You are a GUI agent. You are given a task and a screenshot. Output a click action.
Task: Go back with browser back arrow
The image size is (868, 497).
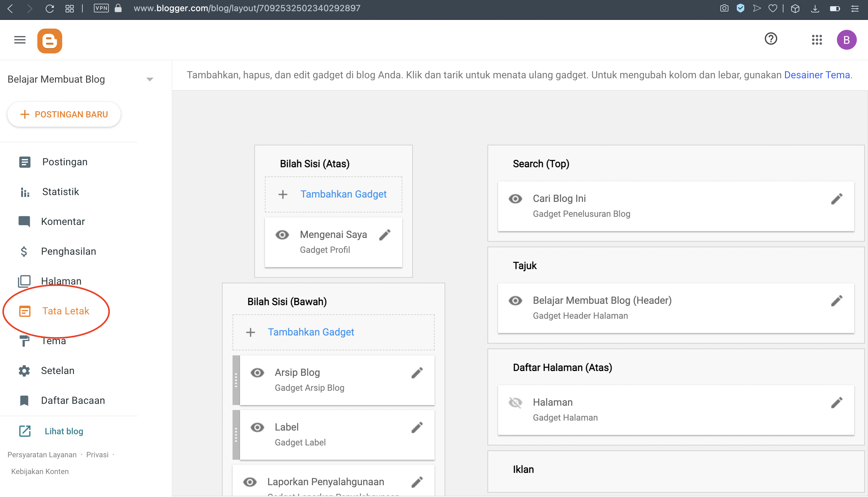pyautogui.click(x=10, y=8)
